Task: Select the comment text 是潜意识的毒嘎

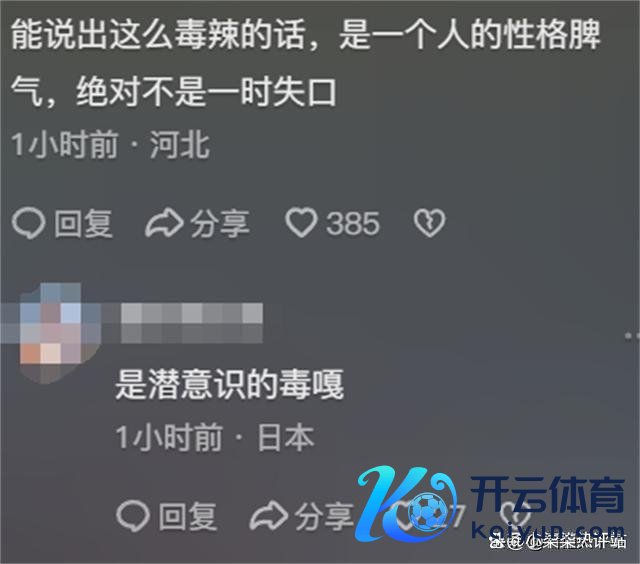Action: (229, 384)
